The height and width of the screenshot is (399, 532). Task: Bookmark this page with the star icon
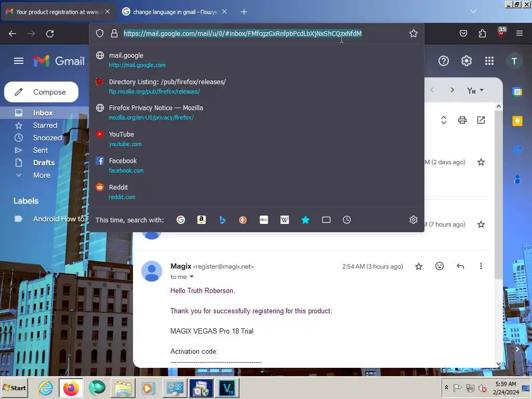[x=413, y=33]
